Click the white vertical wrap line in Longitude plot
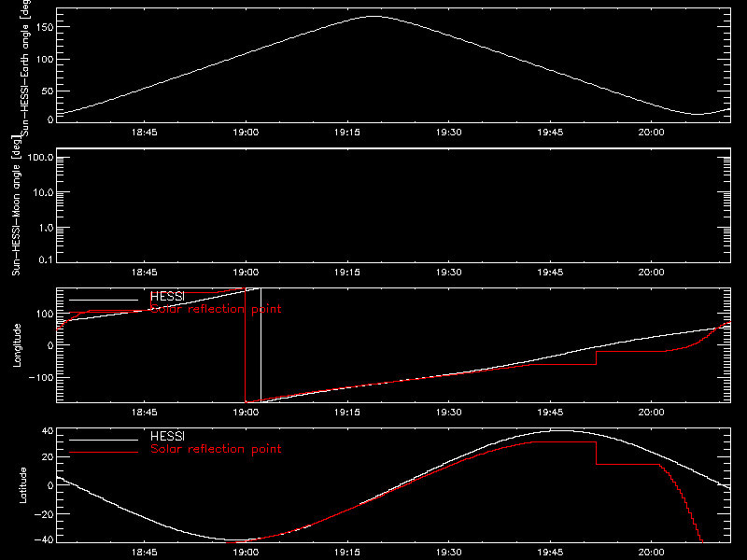Screen dimensions: 747x560 (261, 345)
